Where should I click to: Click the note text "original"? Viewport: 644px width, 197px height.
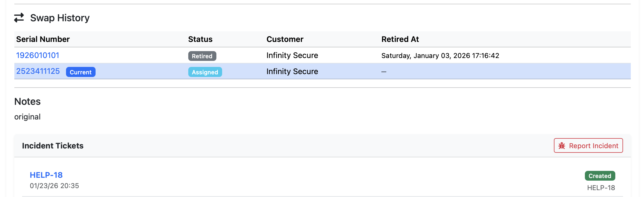point(27,117)
